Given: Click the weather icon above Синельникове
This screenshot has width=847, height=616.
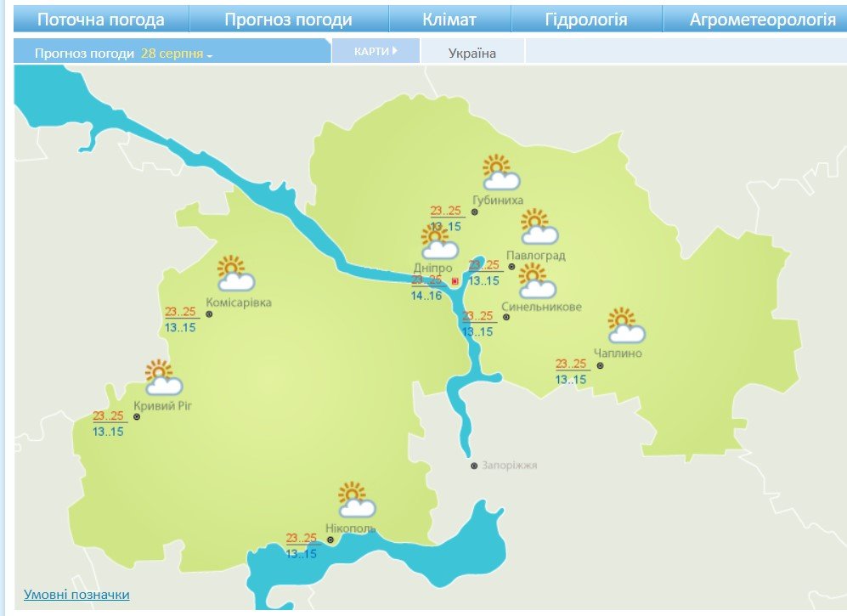Looking at the screenshot, I should tap(536, 281).
